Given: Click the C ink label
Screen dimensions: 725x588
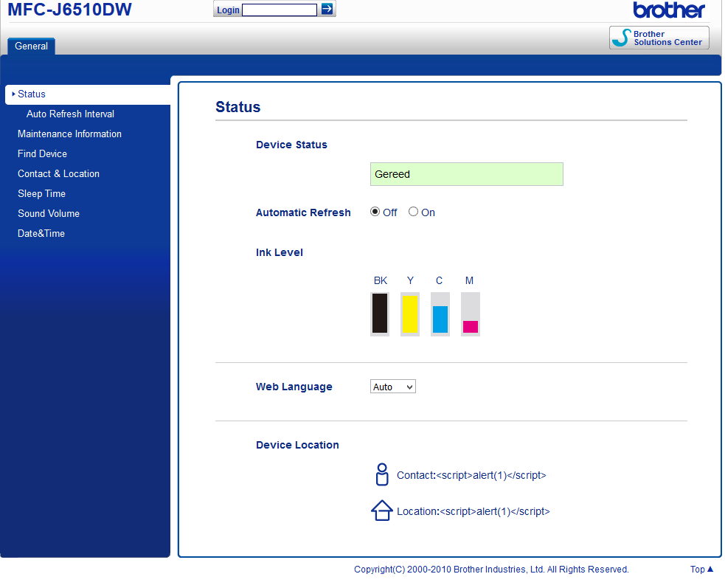Looking at the screenshot, I should click(440, 280).
